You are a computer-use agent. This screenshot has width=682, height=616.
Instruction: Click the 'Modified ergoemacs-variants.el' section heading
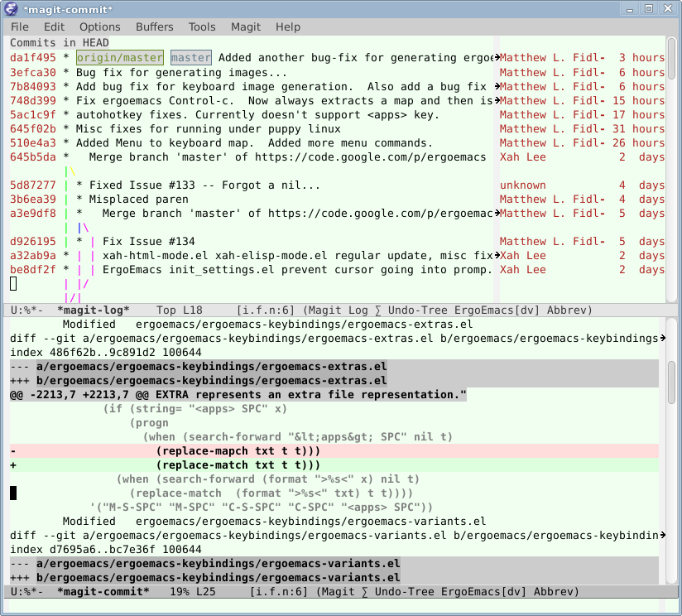click(x=274, y=521)
